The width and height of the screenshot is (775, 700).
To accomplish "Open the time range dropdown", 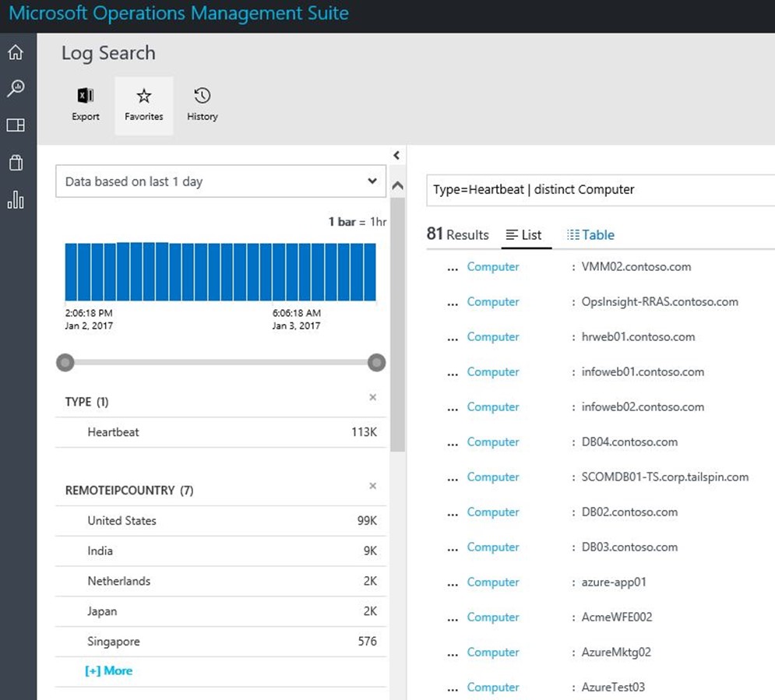I will click(220, 181).
